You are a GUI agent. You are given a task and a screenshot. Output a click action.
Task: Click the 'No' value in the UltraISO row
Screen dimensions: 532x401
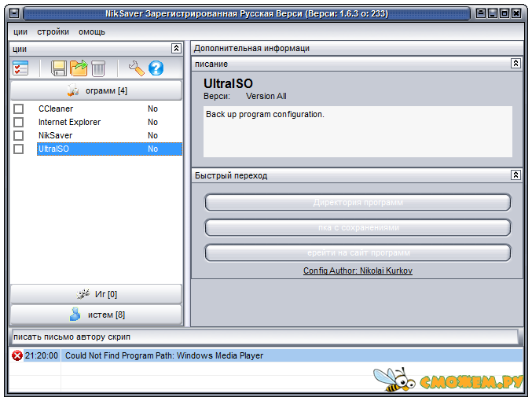coord(152,149)
